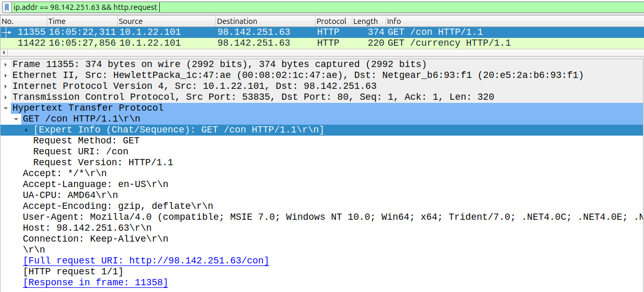Jump to Response in frame 11358 link

coord(95,283)
